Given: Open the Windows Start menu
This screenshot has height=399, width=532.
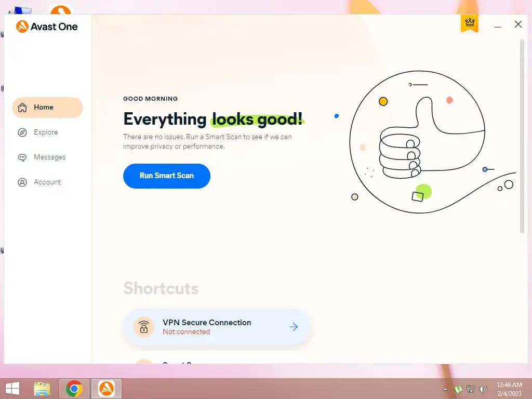Looking at the screenshot, I should coord(12,389).
